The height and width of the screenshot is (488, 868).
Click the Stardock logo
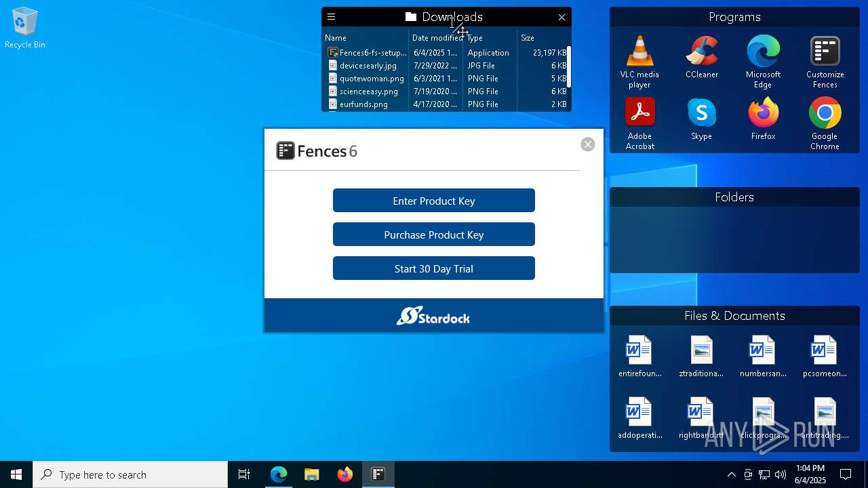[433, 316]
